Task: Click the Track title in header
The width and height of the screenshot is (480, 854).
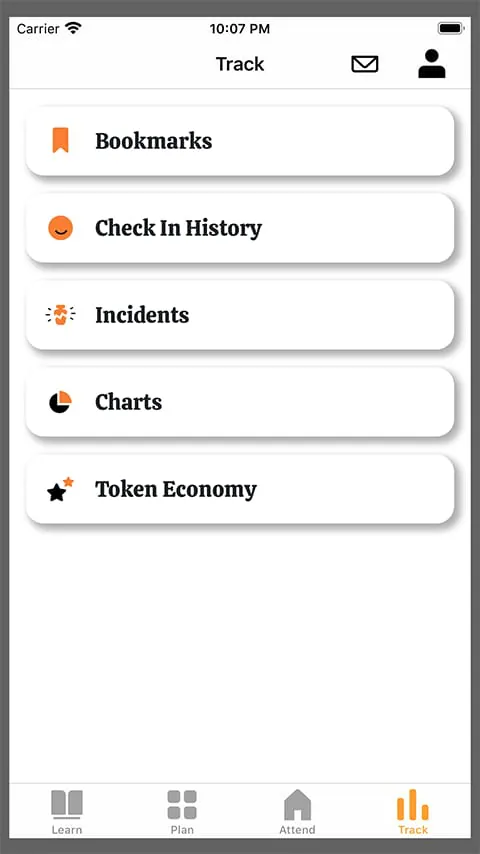Action: (x=240, y=64)
